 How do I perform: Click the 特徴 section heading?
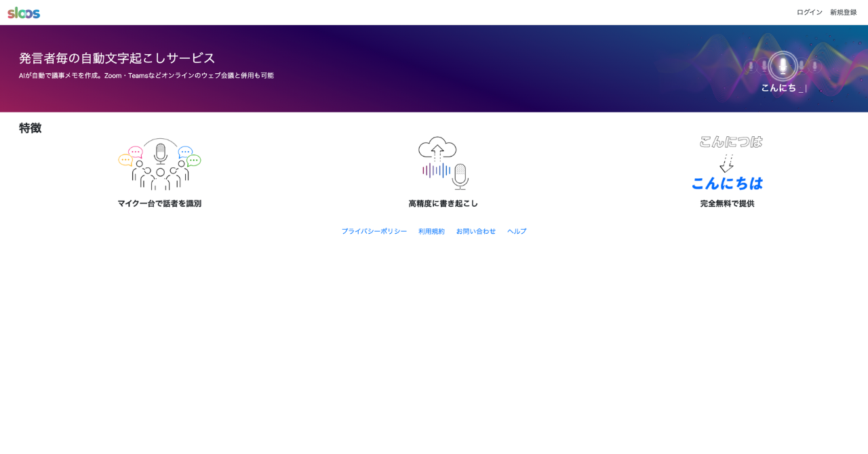31,128
